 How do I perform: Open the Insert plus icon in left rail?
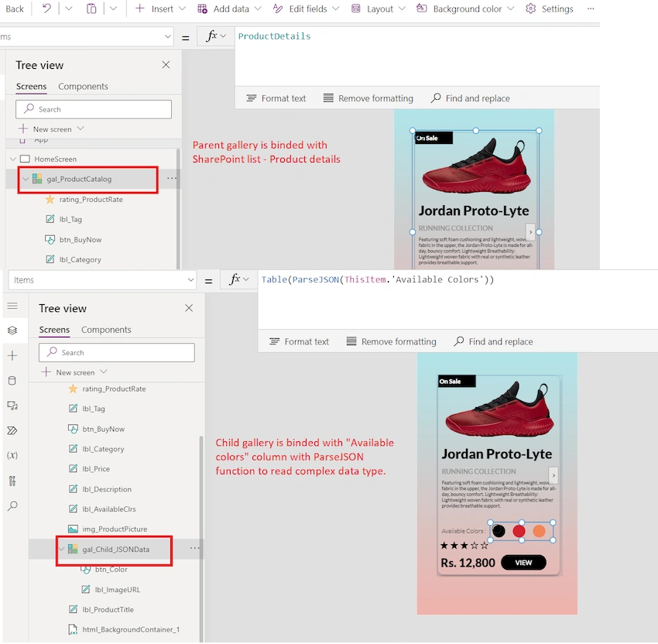click(12, 356)
